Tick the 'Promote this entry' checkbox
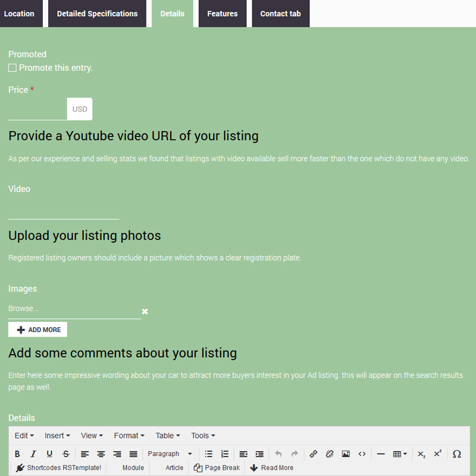476x476 pixels. 12,68
